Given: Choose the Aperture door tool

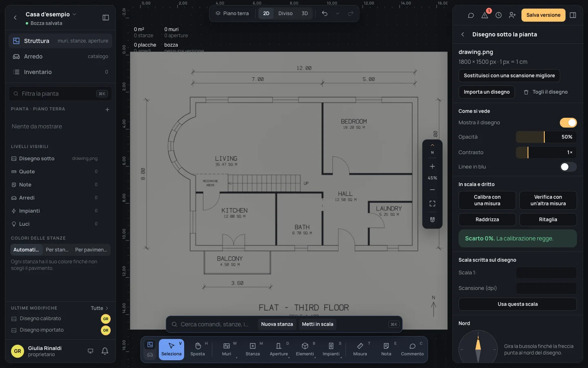Looking at the screenshot, I should point(279,350).
